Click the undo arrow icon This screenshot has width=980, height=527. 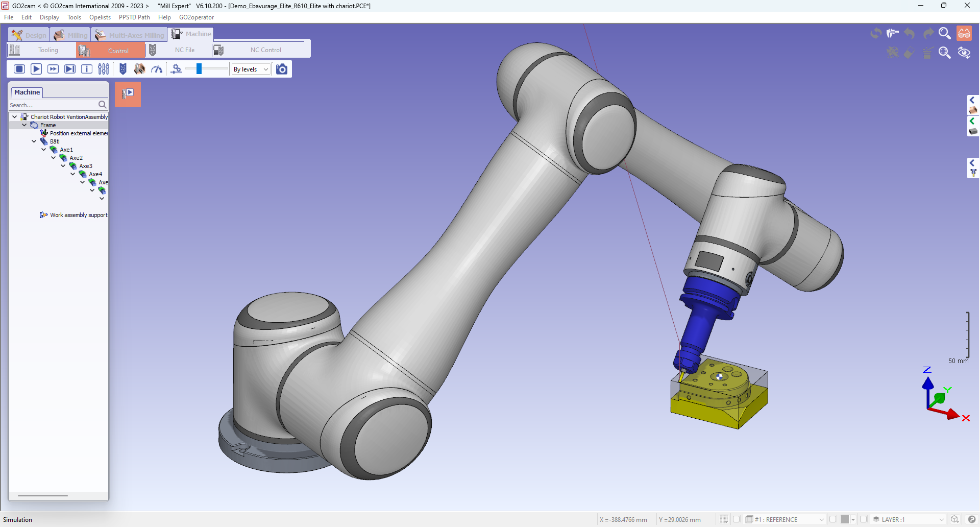click(910, 33)
